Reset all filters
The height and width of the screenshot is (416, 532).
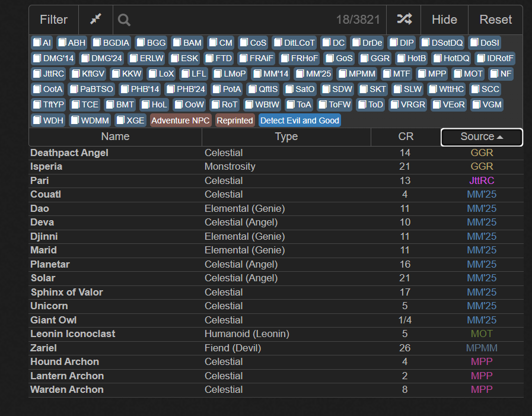pyautogui.click(x=495, y=20)
